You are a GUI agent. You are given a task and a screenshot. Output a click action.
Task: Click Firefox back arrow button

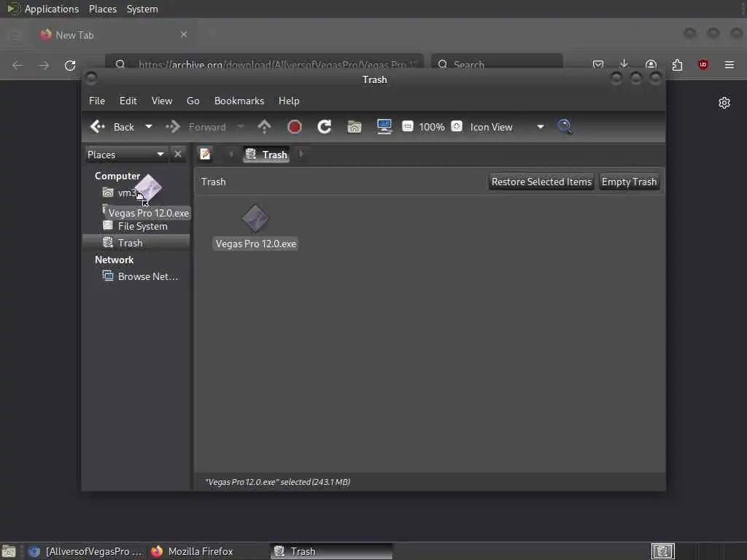18,65
